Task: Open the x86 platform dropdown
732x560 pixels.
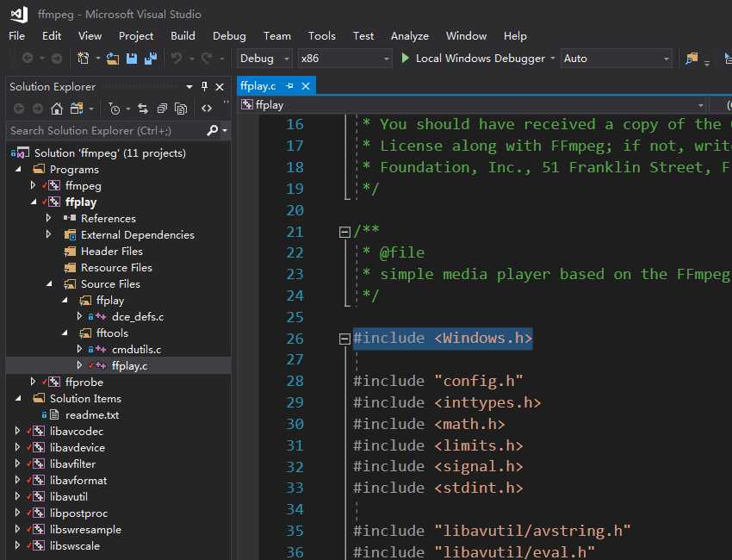Action: (344, 59)
